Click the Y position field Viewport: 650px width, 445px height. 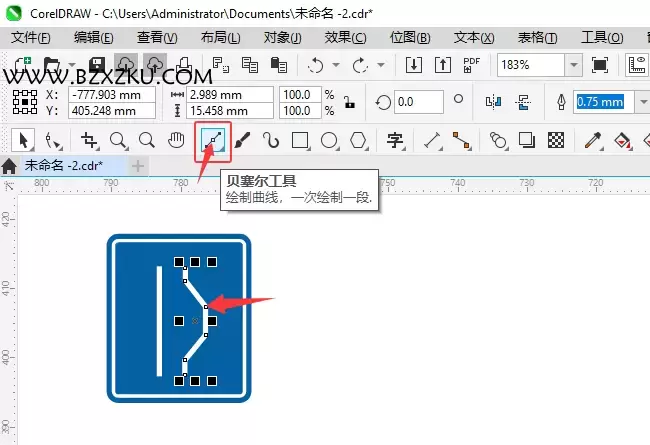pyautogui.click(x=112, y=111)
